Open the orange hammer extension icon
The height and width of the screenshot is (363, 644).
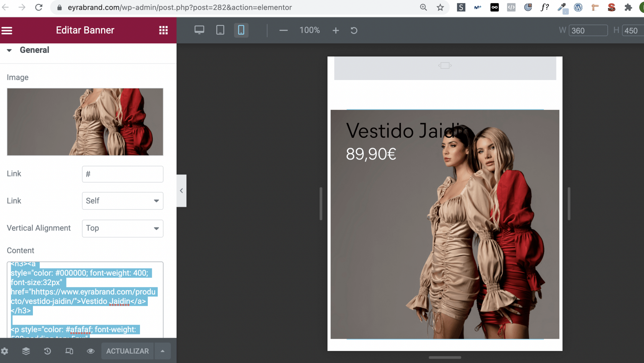tap(595, 7)
